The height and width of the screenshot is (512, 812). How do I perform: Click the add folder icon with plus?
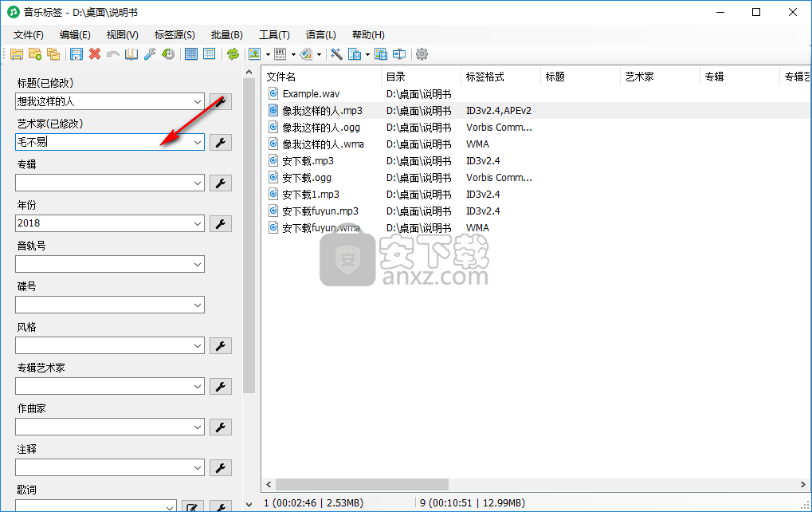(35, 54)
